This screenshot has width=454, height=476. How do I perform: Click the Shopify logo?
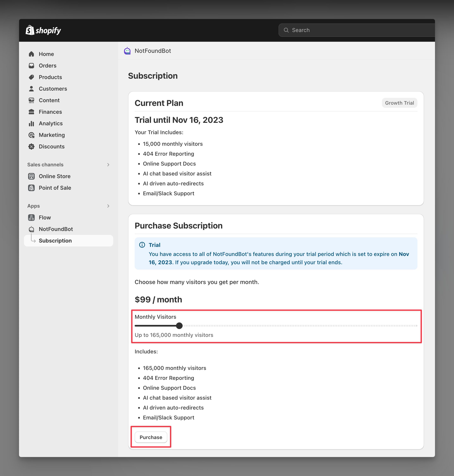pyautogui.click(x=43, y=30)
